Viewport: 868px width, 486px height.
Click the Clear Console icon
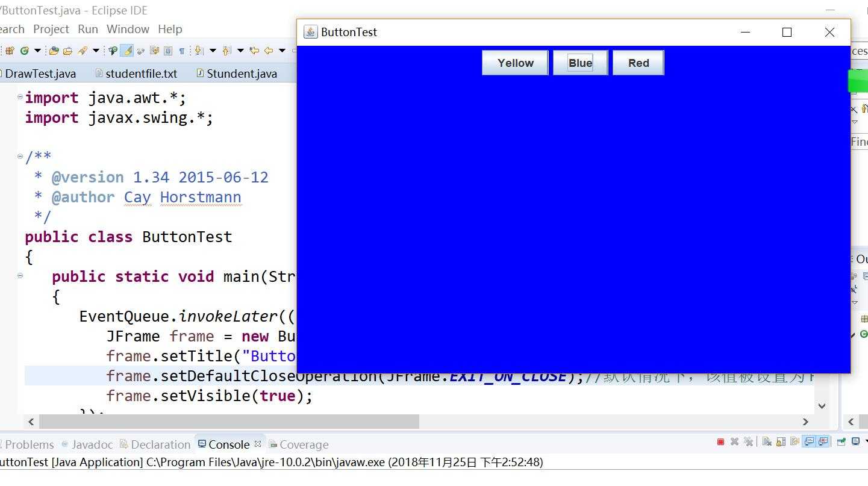coord(767,442)
